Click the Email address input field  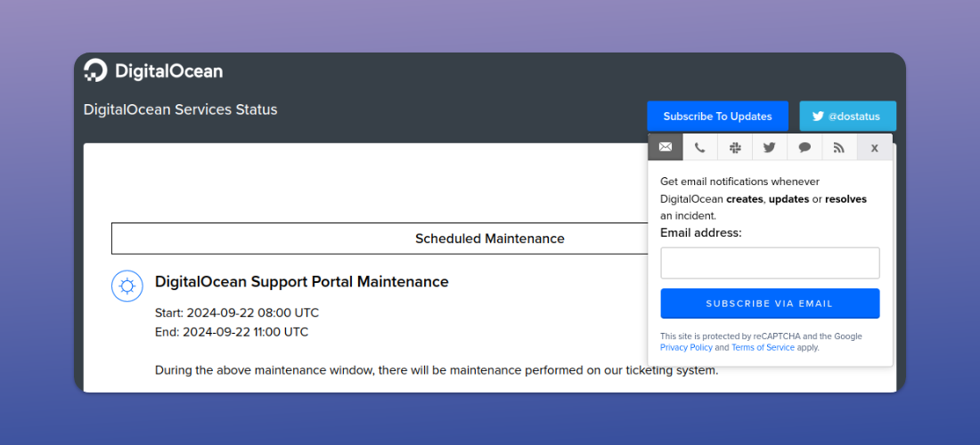click(x=770, y=263)
